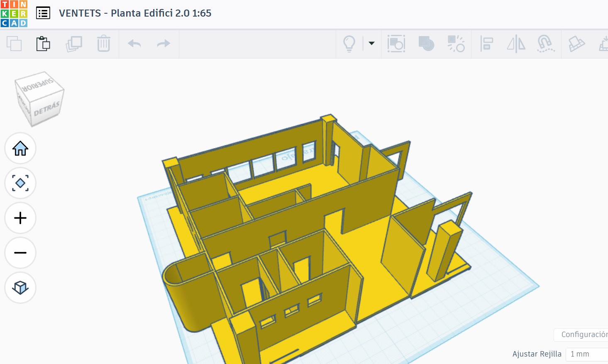Click the Paste clipboard icon

pos(43,44)
